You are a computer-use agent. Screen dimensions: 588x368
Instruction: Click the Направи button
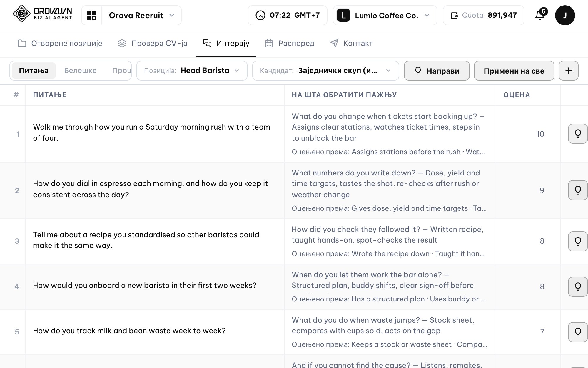437,71
